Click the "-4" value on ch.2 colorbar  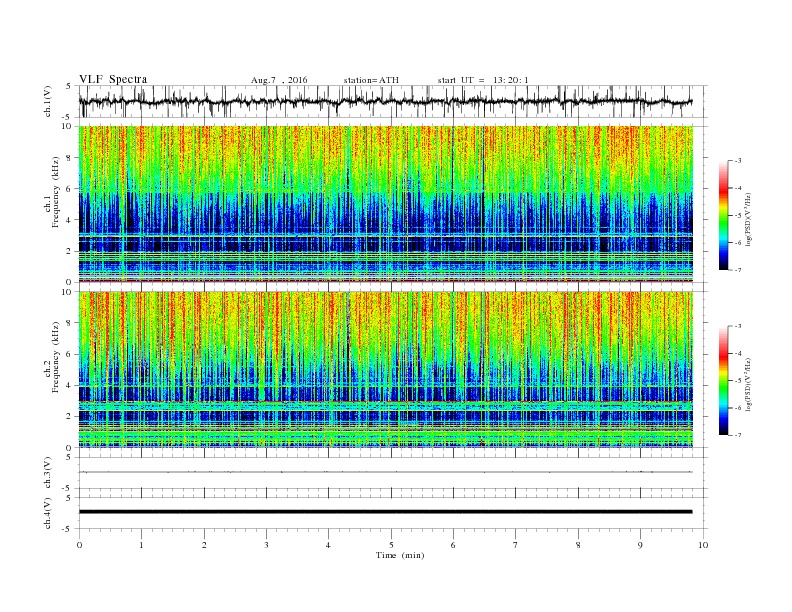pyautogui.click(x=737, y=353)
